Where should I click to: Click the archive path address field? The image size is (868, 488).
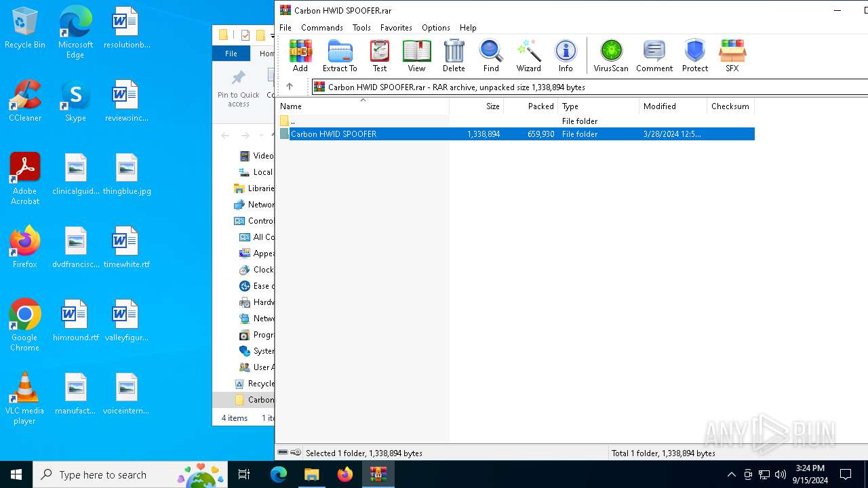point(590,87)
